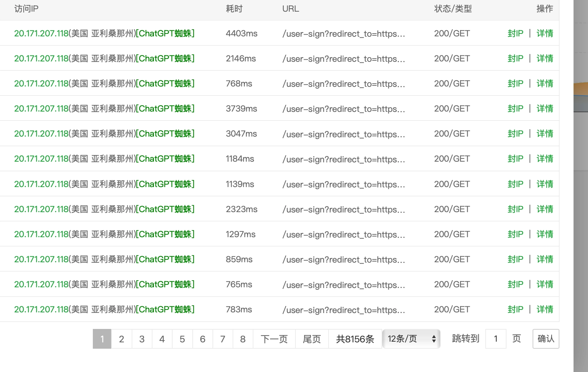The height and width of the screenshot is (372, 588).
Task: Open details in the 859ms row
Action: coord(545,259)
